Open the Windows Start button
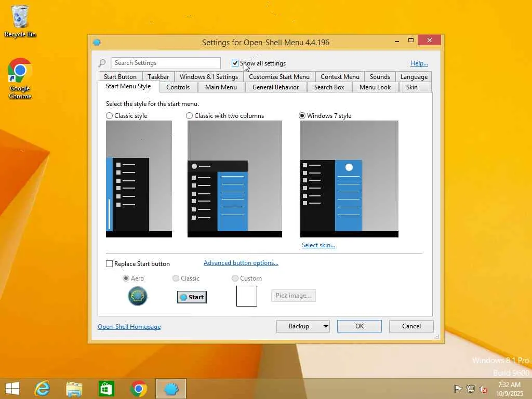Screen dimensions: 532x399 coord(12,389)
